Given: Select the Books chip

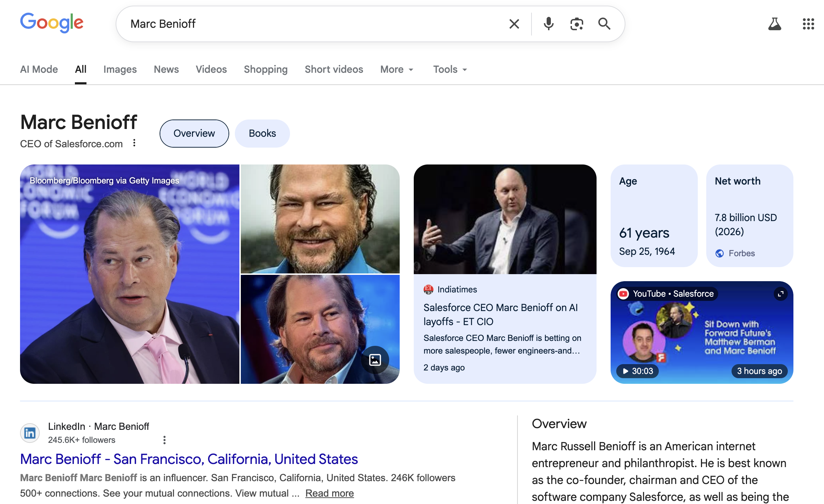Looking at the screenshot, I should (262, 133).
